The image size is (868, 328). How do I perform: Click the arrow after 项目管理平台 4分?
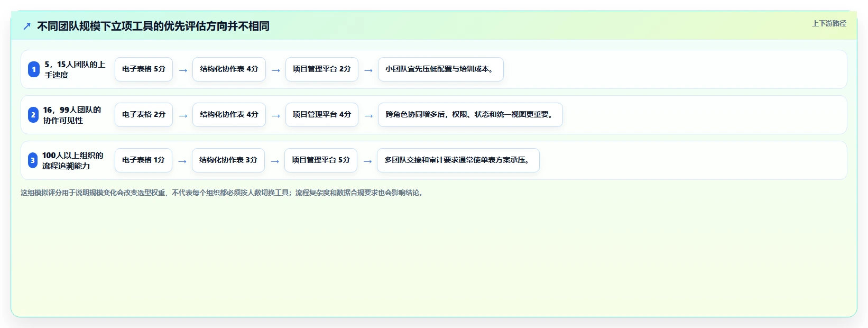click(x=368, y=116)
